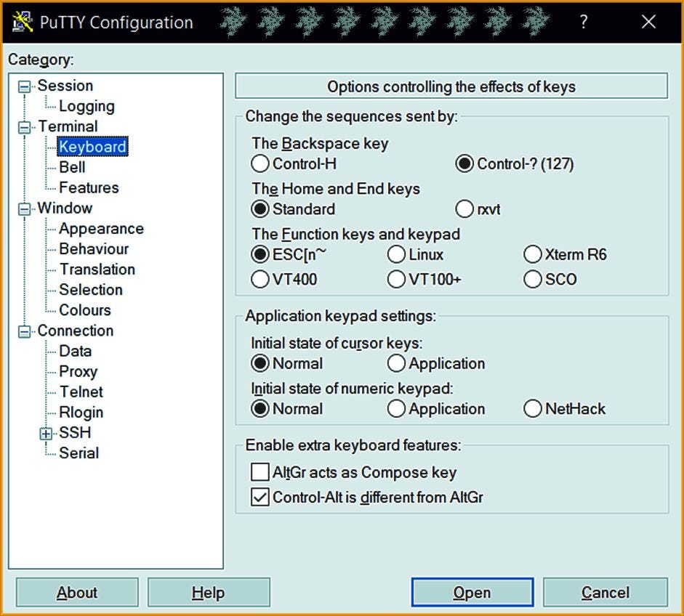Uncheck Control-Alt is different from AltGr
Viewport: 684px width, 616px height.
coord(259,498)
